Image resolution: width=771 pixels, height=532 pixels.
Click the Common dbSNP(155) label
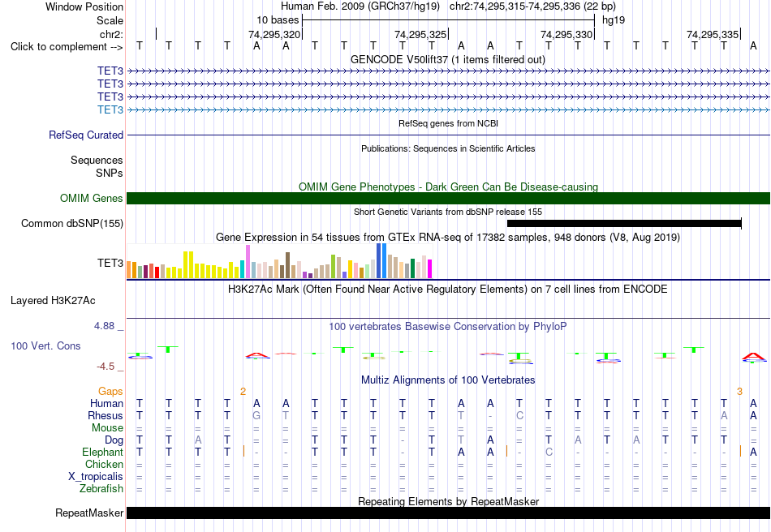click(72, 224)
